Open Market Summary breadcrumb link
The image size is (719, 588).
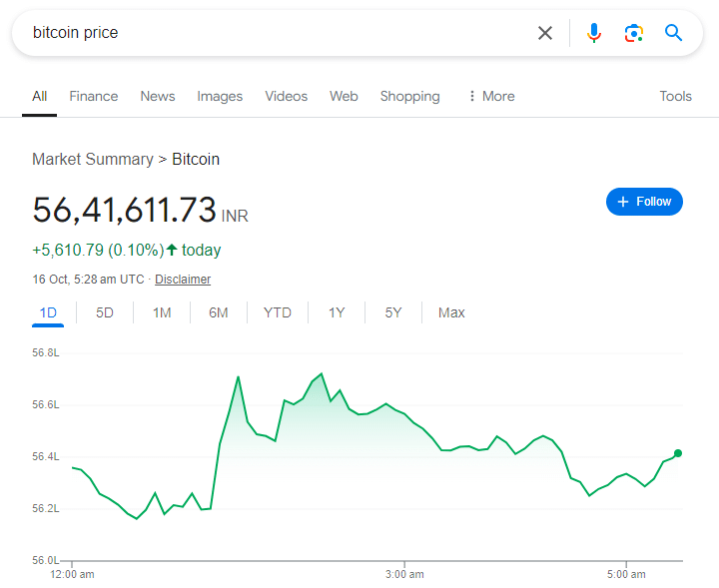pos(92,159)
